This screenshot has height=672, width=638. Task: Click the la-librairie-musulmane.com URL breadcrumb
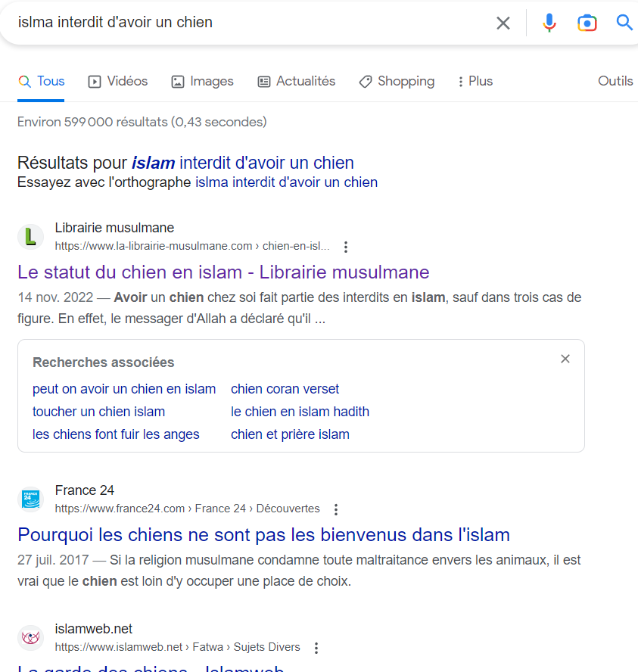(192, 246)
